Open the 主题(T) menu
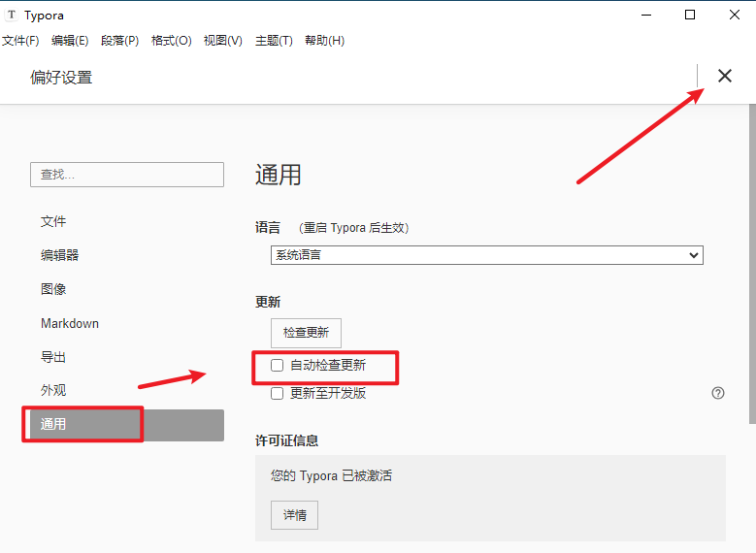 point(274,41)
